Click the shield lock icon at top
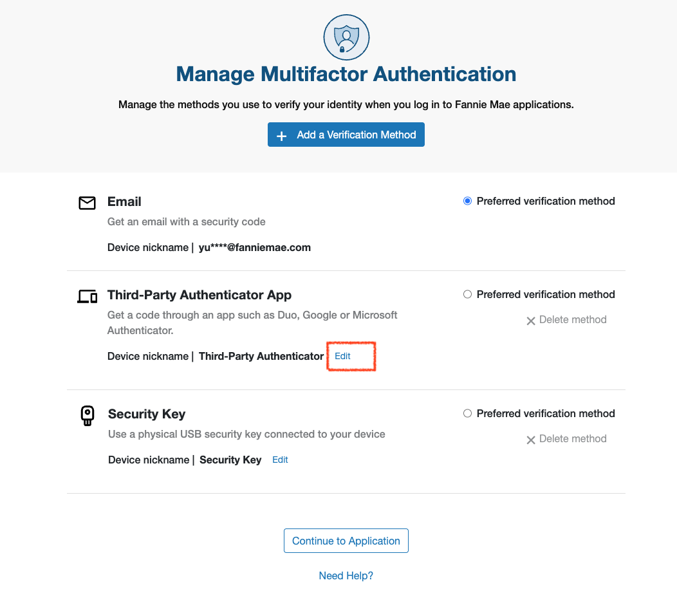 (x=346, y=37)
